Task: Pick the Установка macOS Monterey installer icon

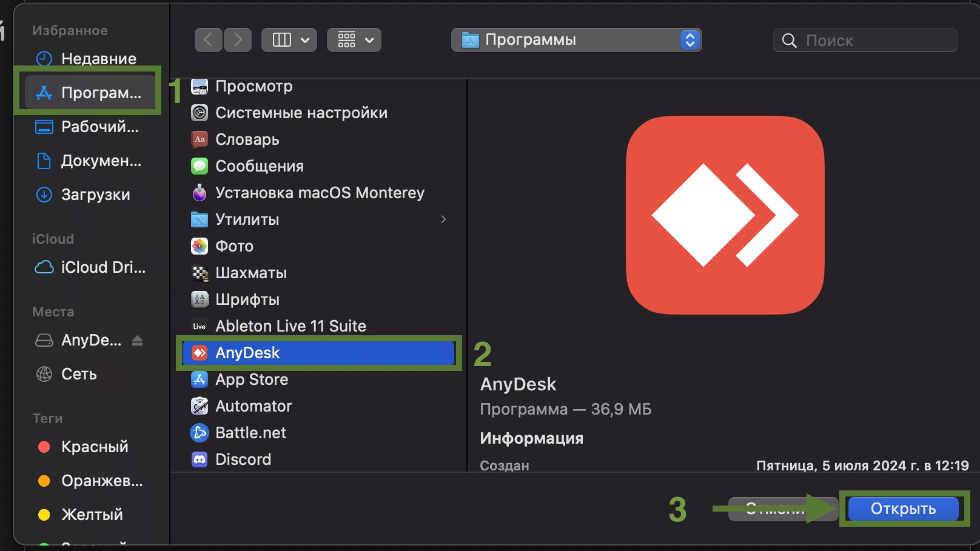Action: pyautogui.click(x=200, y=193)
